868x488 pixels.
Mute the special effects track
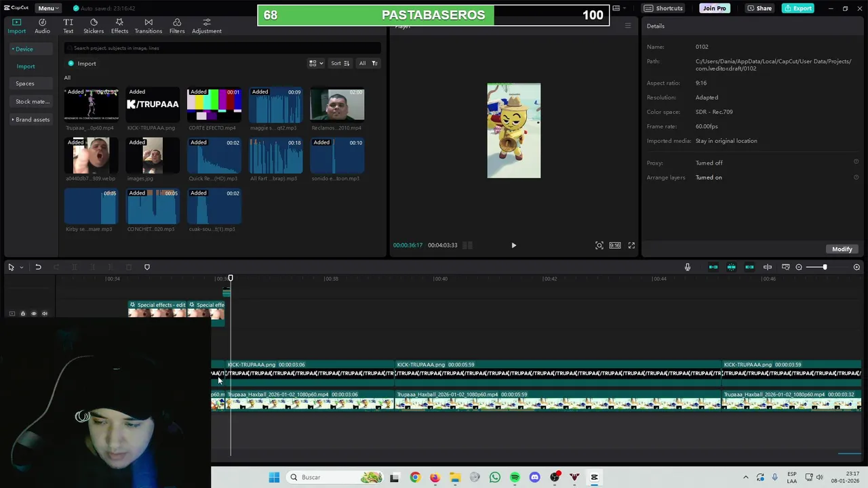point(45,314)
